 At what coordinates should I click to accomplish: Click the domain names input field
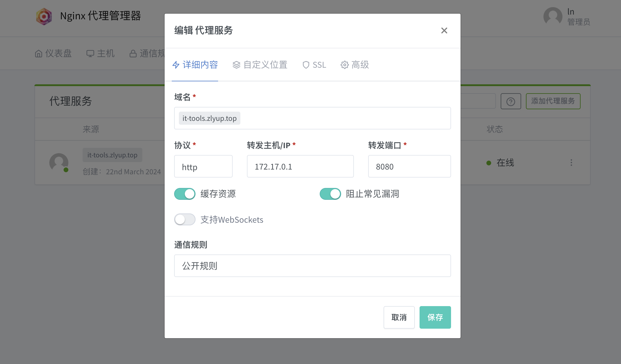tap(312, 118)
